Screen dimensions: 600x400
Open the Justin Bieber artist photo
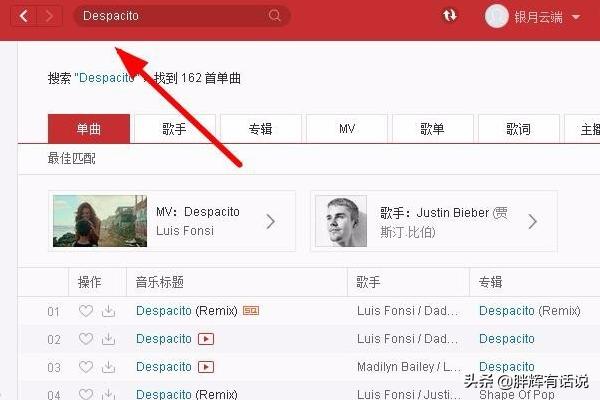tap(341, 221)
